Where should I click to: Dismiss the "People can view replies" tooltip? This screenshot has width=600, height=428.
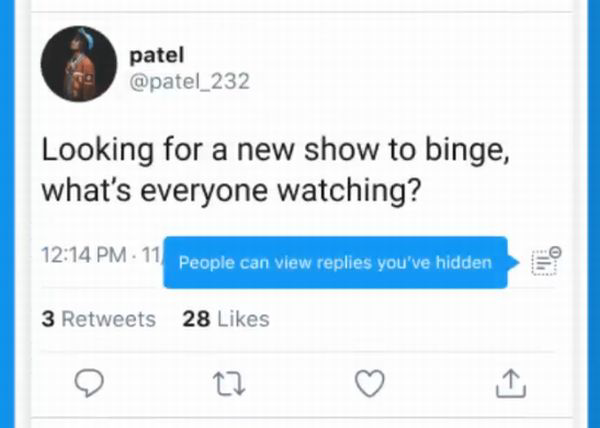(334, 263)
